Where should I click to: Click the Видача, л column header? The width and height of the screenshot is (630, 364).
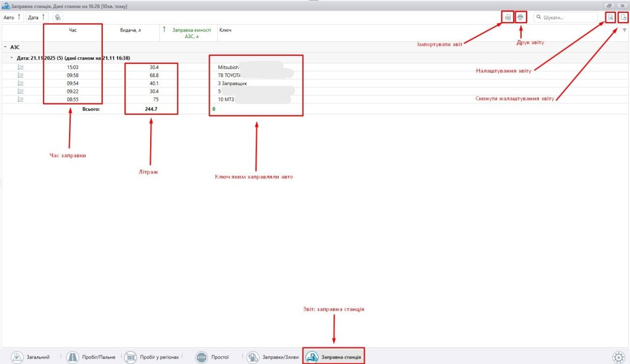pos(130,30)
